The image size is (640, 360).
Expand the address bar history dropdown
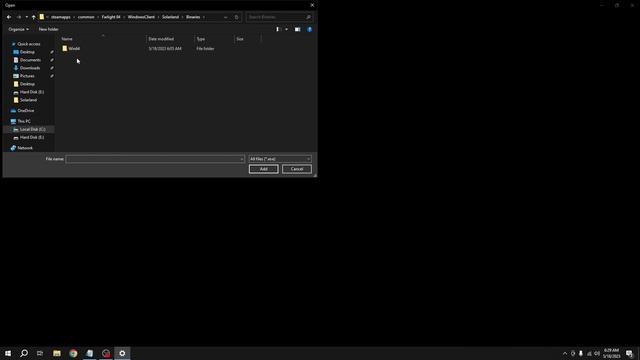pyautogui.click(x=225, y=17)
